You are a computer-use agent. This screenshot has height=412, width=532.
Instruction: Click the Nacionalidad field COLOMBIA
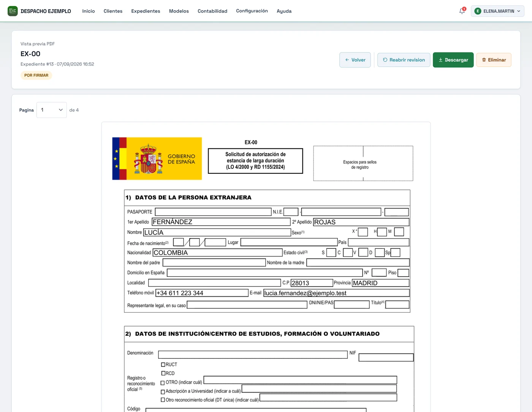[x=217, y=253]
